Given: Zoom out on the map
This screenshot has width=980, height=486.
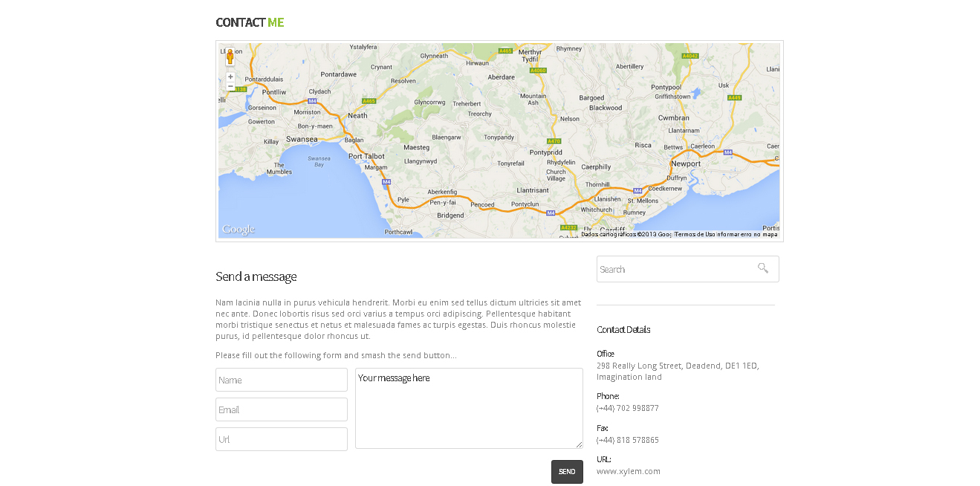Looking at the screenshot, I should [x=230, y=87].
